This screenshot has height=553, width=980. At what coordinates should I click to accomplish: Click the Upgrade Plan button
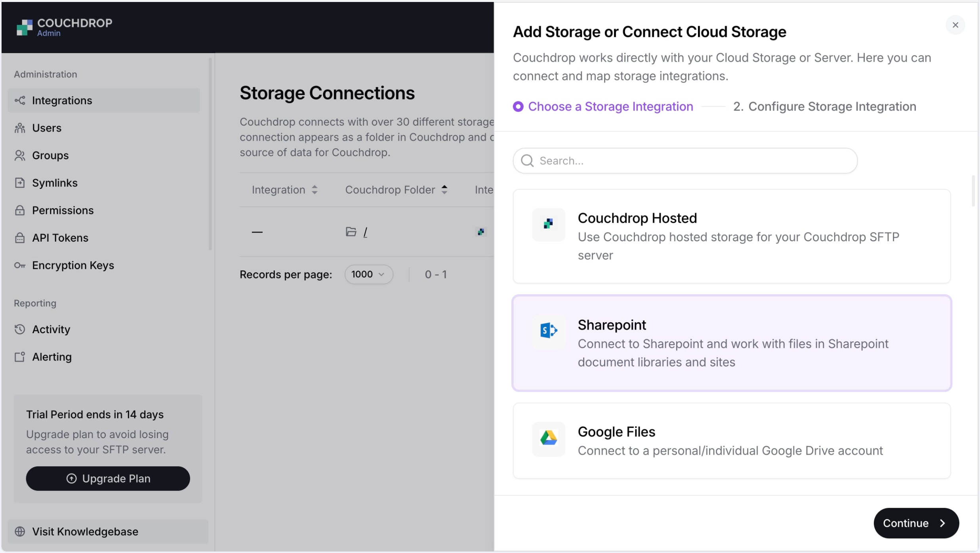108,478
